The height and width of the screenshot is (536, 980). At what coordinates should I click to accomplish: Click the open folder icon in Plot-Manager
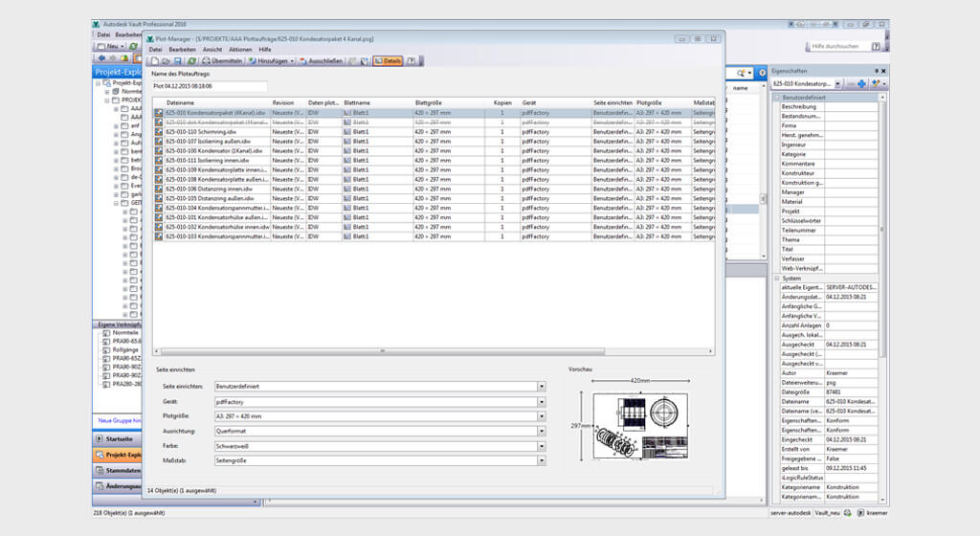pyautogui.click(x=166, y=60)
